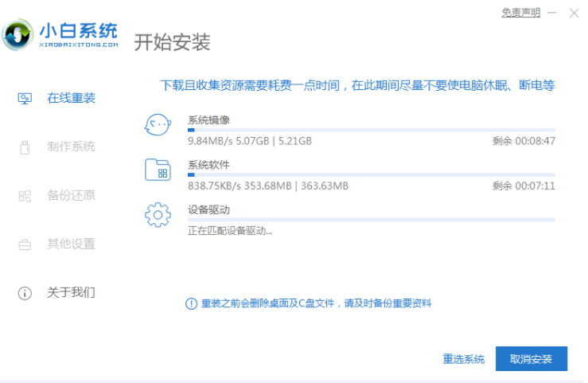Click the 系统镜像 download progress bar
The height and width of the screenshot is (383, 588).
click(x=371, y=129)
